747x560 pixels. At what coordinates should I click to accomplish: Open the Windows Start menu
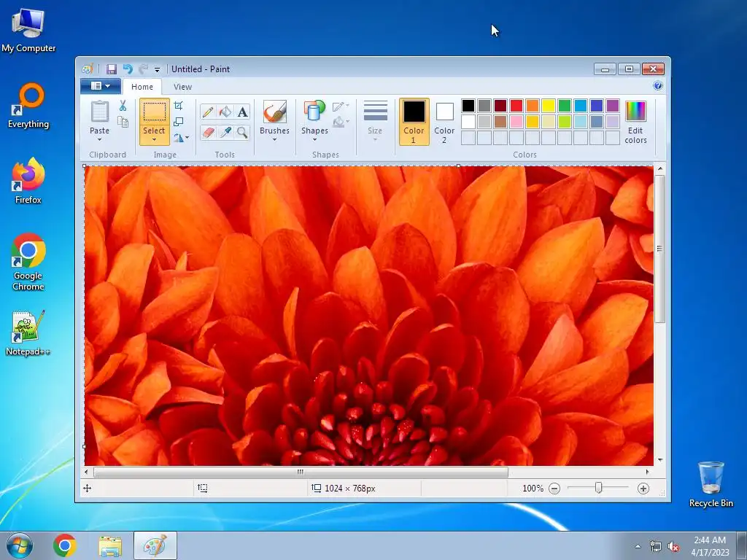pos(20,545)
